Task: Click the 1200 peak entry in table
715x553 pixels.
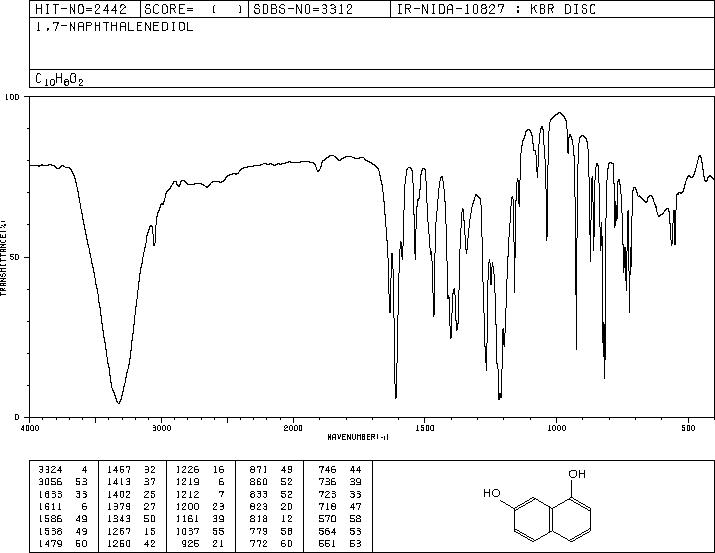Action: (x=200, y=506)
